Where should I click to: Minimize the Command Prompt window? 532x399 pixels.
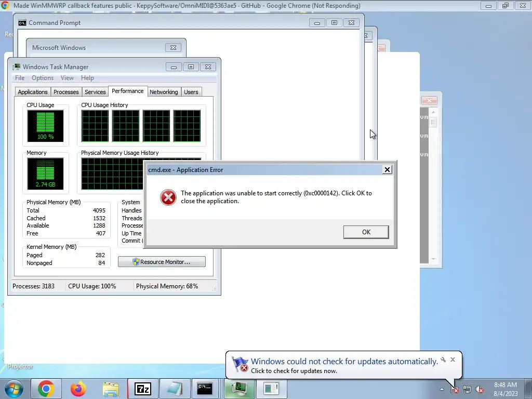coord(317,23)
